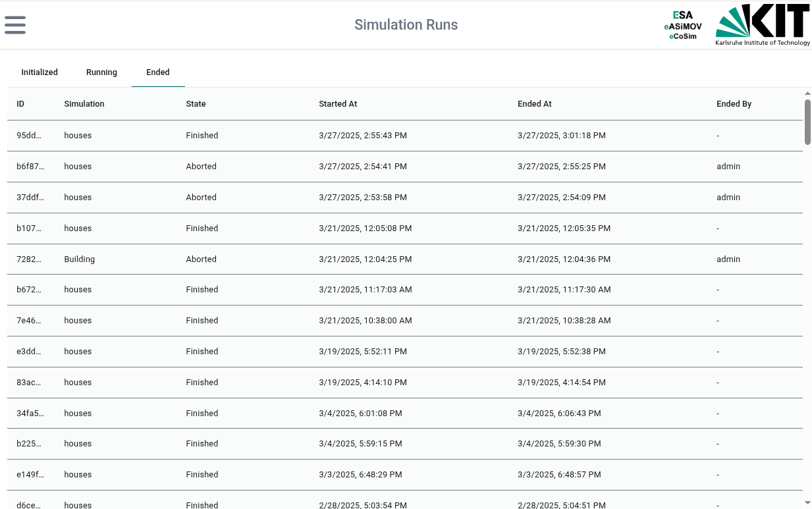Click end time 3/21/2025, 11:17:30 AM
This screenshot has height=509, width=812.
point(564,290)
